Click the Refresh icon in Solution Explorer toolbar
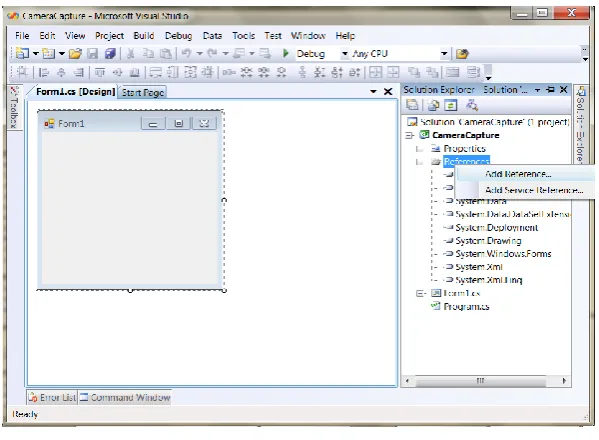 (451, 105)
